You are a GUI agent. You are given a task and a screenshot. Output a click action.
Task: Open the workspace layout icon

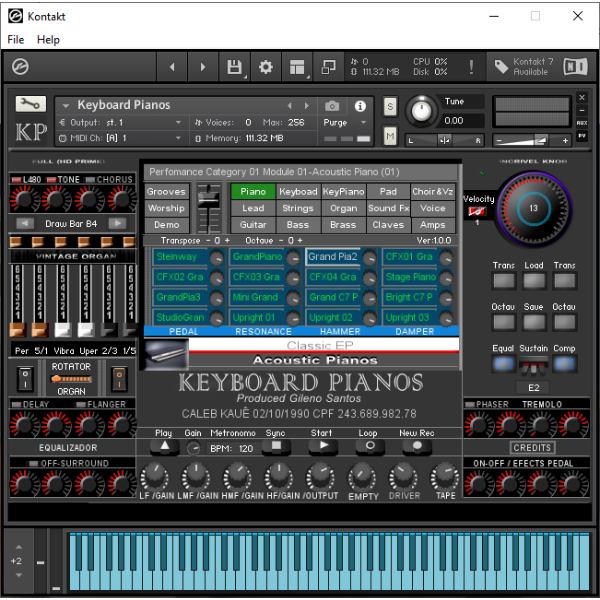pyautogui.click(x=297, y=67)
